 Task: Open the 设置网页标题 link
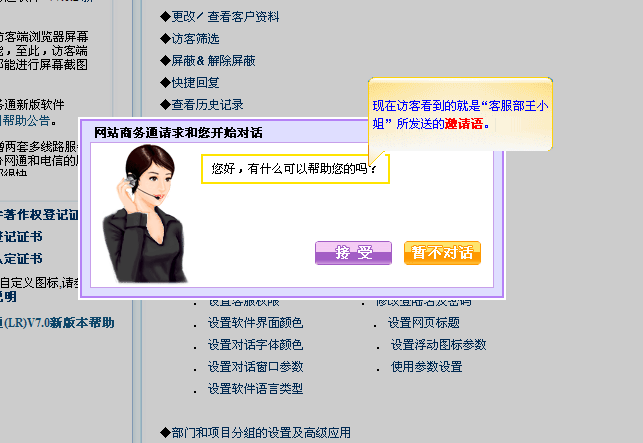pos(424,323)
